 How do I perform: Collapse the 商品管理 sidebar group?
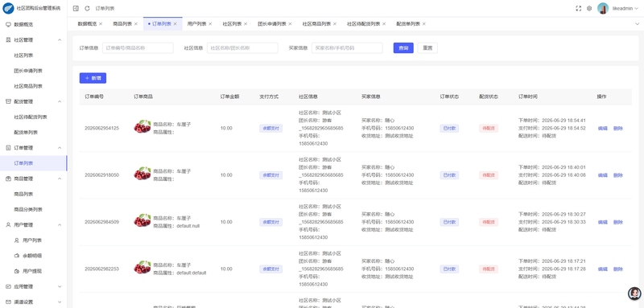[x=60, y=179]
